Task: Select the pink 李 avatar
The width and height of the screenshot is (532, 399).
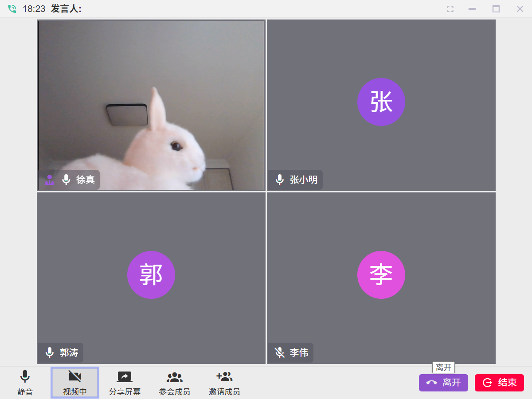Action: [381, 275]
